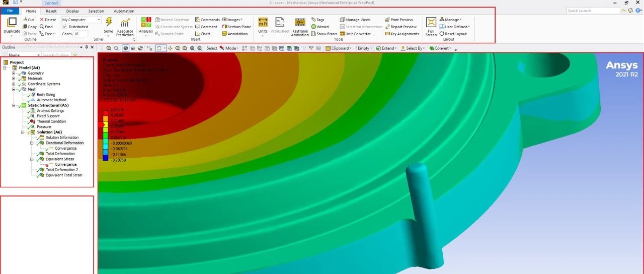Screen dimensions: 644x274
Task: Open the Images dropdown
Action: [x=232, y=20]
